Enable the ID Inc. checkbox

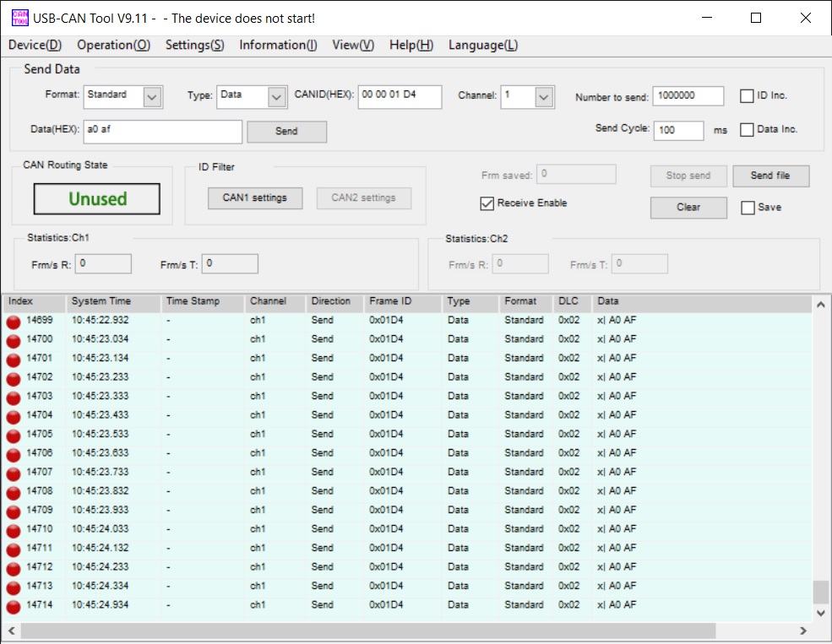click(x=747, y=96)
